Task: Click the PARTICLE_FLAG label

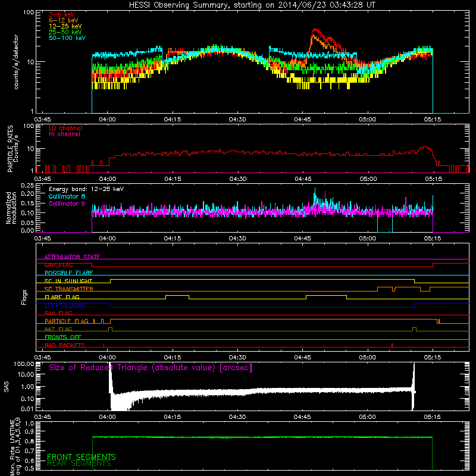Action: pyautogui.click(x=67, y=321)
